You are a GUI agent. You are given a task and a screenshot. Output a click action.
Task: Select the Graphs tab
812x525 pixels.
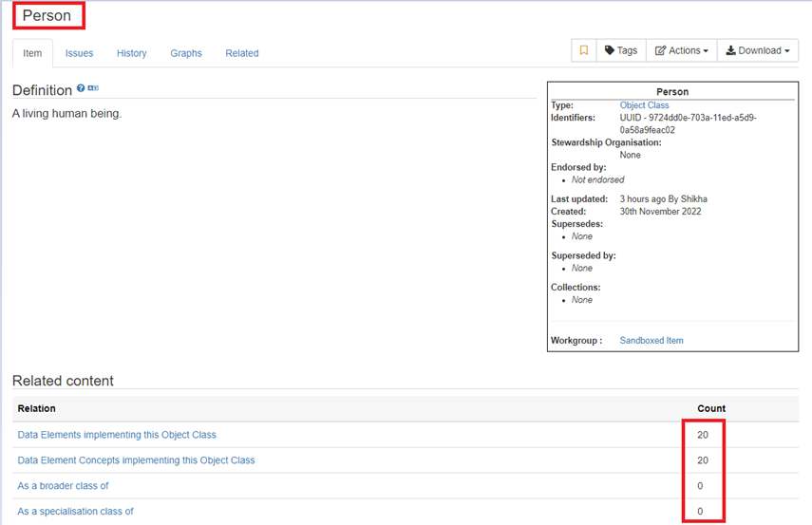tap(186, 53)
